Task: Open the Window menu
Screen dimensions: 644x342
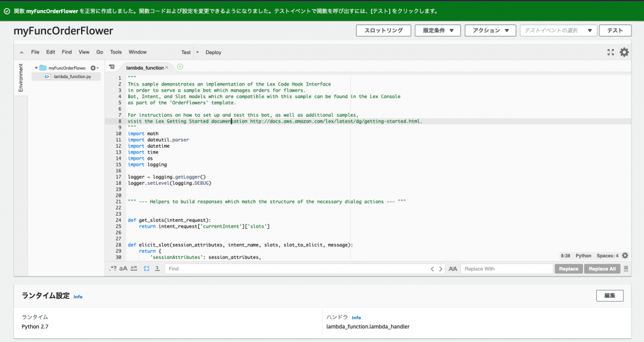Action: pos(138,52)
